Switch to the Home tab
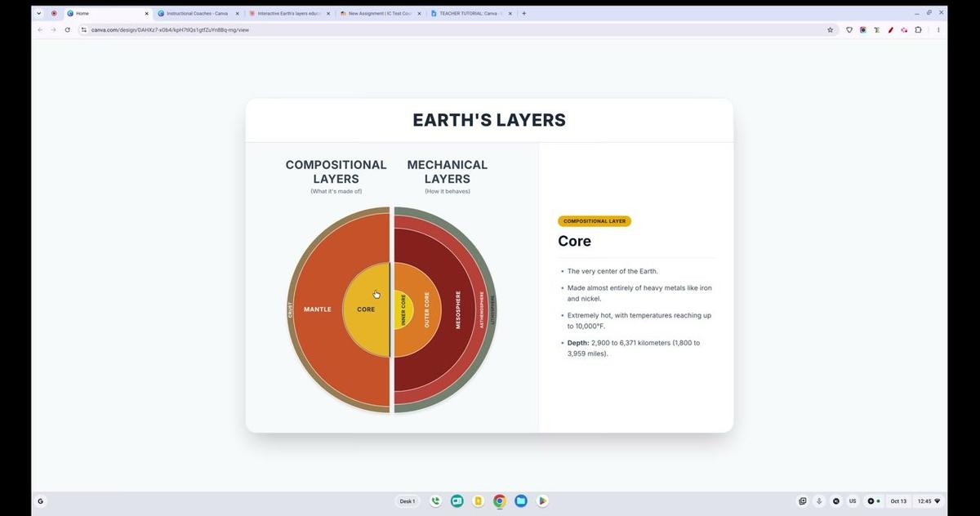The height and width of the screenshot is (516, 980). tap(106, 13)
